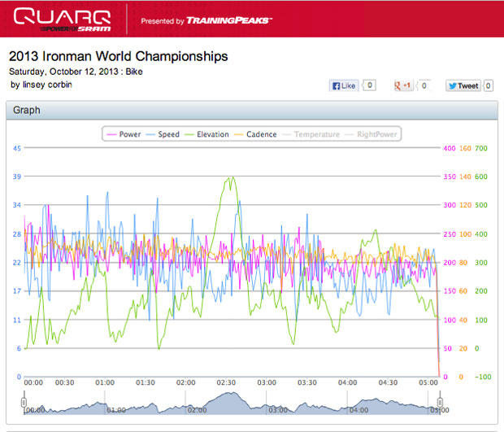Click the right range slider handle
This screenshot has height=432, width=504.
(x=440, y=401)
